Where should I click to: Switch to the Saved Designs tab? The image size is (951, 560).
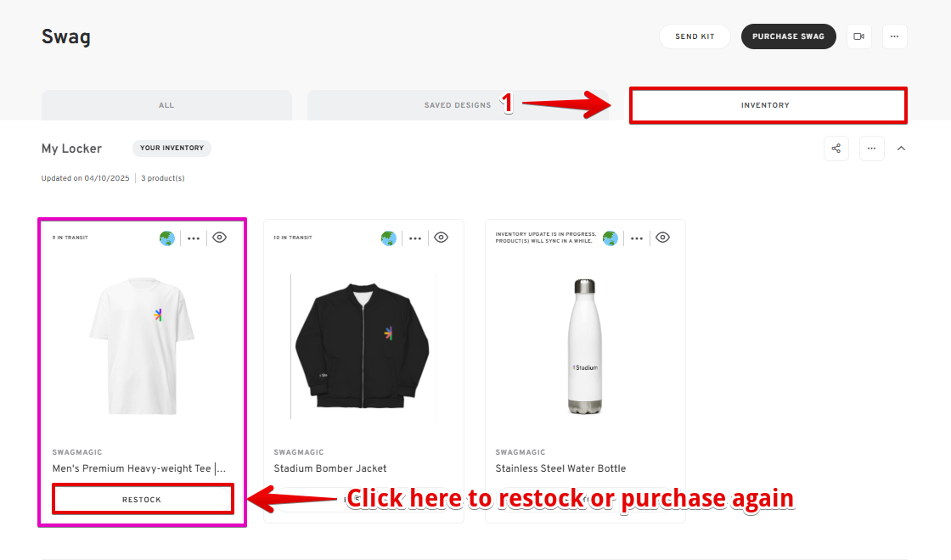tap(458, 105)
